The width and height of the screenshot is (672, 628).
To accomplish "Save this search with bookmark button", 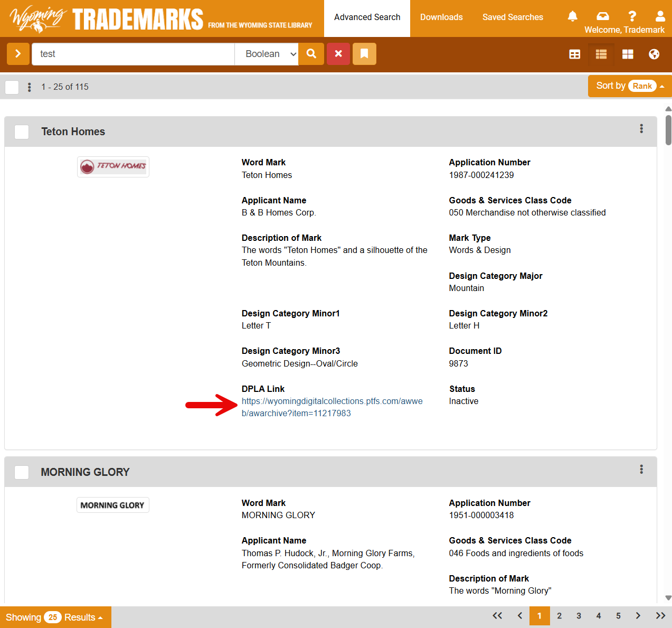I will click(364, 54).
